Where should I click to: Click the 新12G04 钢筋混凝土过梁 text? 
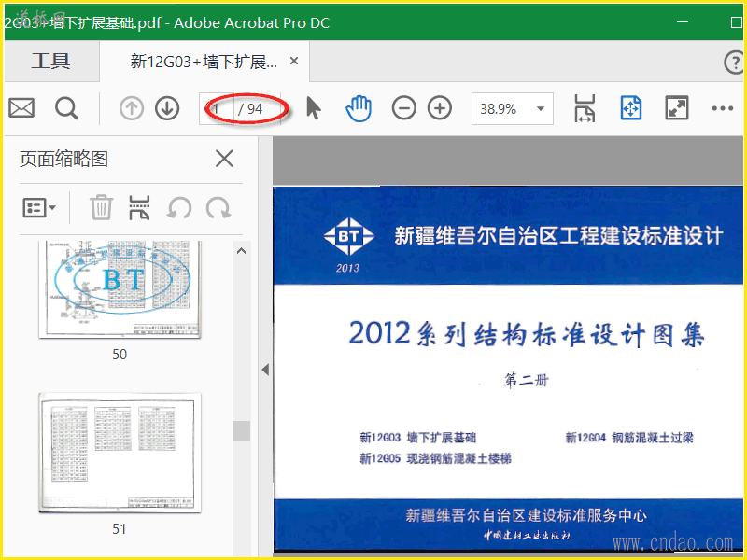coord(629,438)
